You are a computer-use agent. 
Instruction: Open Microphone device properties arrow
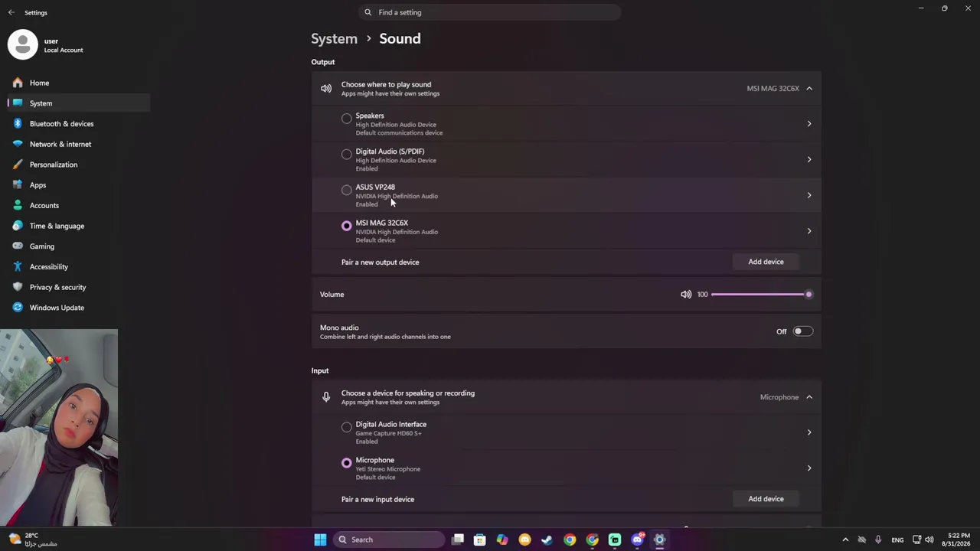[x=809, y=468]
